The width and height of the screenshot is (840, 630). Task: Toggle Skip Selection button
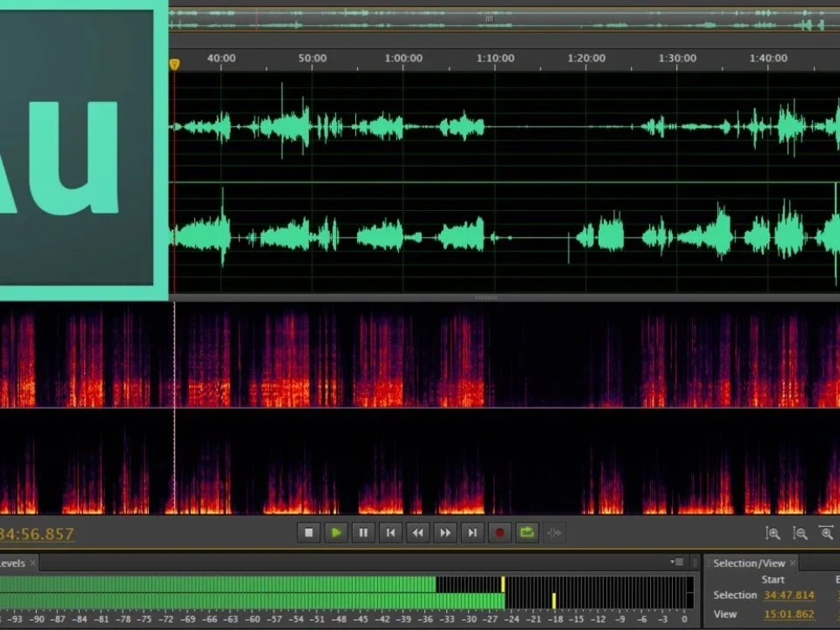coord(554,533)
